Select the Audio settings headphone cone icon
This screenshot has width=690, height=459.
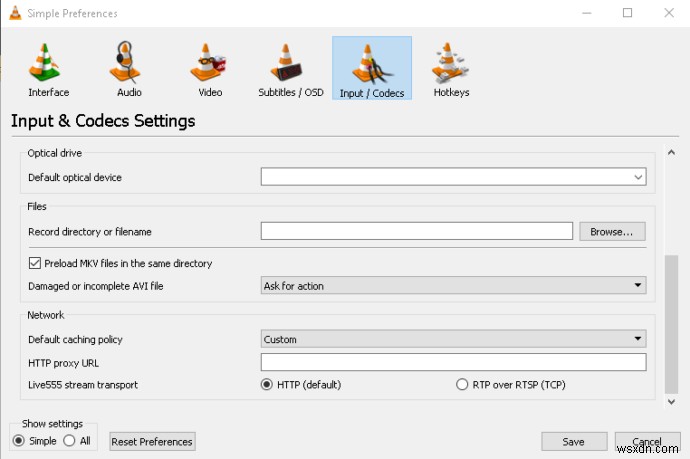tap(129, 65)
